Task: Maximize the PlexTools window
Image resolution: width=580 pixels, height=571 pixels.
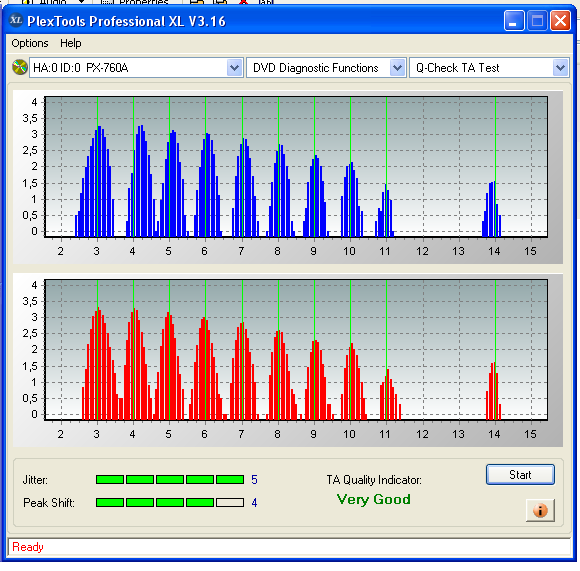Action: coord(537,20)
